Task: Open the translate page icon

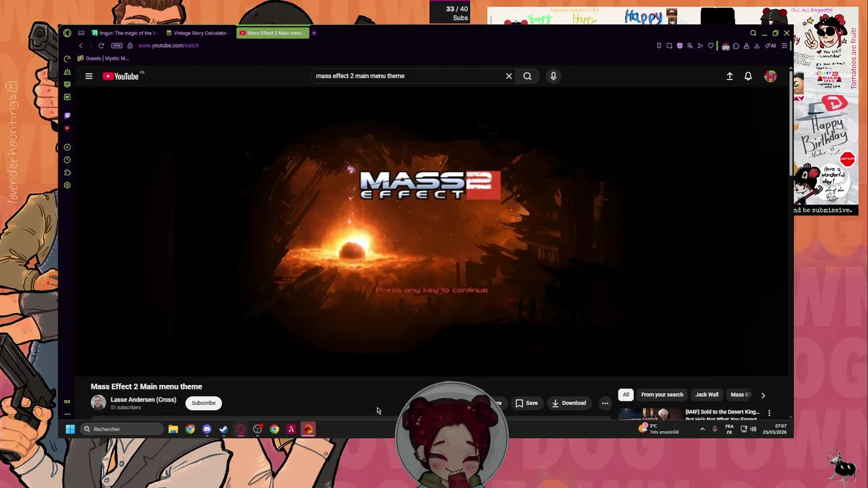Action: coord(690,45)
